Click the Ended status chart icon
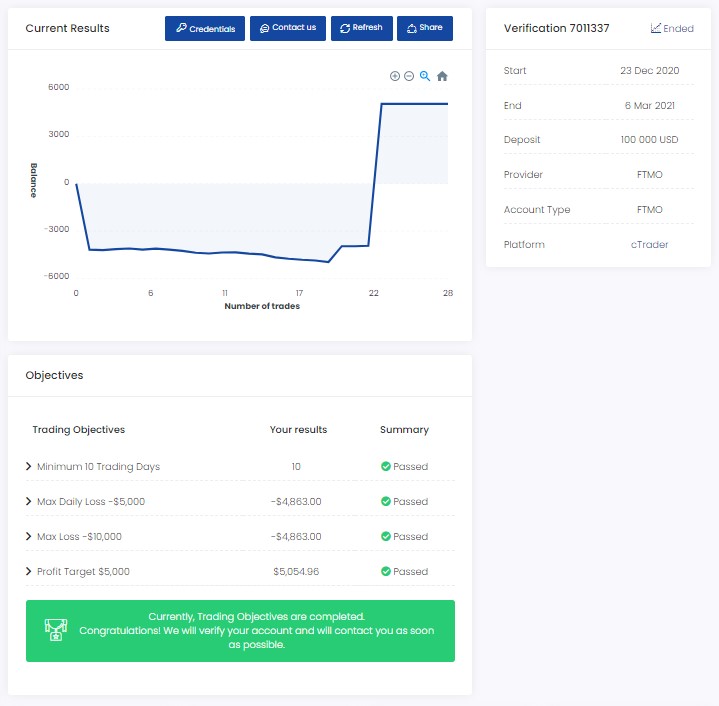 pos(655,28)
